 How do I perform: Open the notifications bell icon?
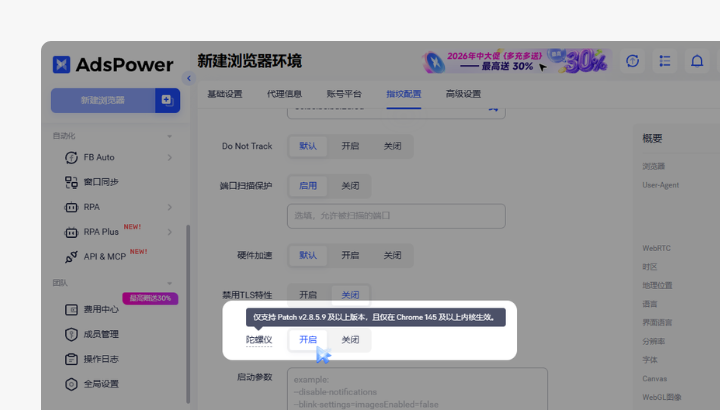697,61
